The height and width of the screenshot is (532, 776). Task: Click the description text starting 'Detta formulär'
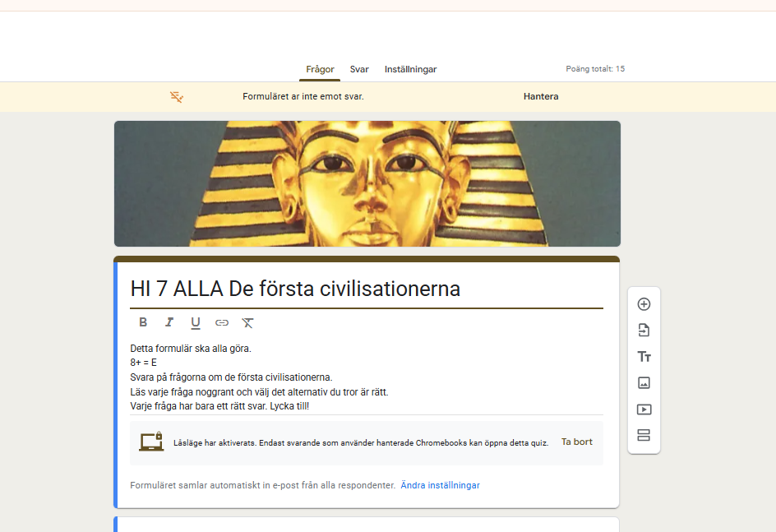(191, 349)
